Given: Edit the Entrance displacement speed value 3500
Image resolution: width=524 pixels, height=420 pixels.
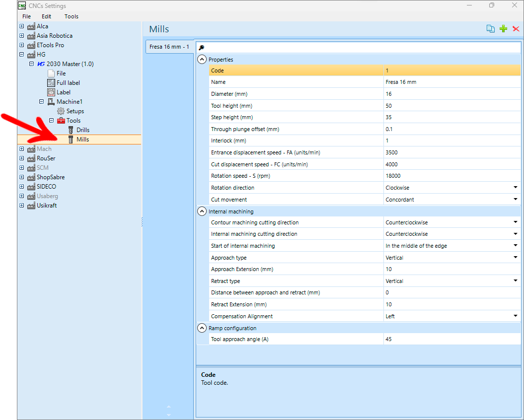Looking at the screenshot, I should (x=452, y=152).
